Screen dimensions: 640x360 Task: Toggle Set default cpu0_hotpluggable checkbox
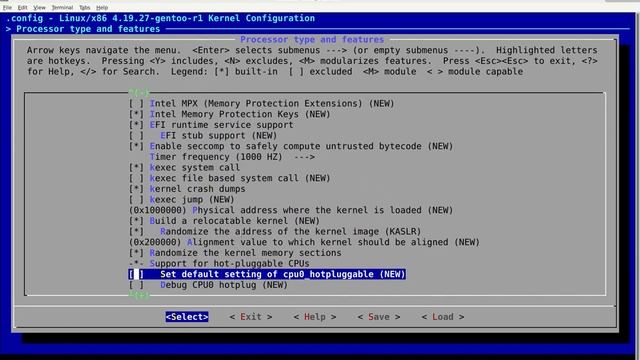[x=136, y=274]
